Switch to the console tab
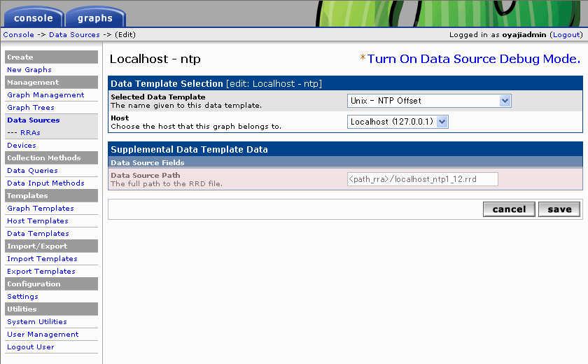Image resolution: width=588 pixels, height=364 pixels. point(33,17)
